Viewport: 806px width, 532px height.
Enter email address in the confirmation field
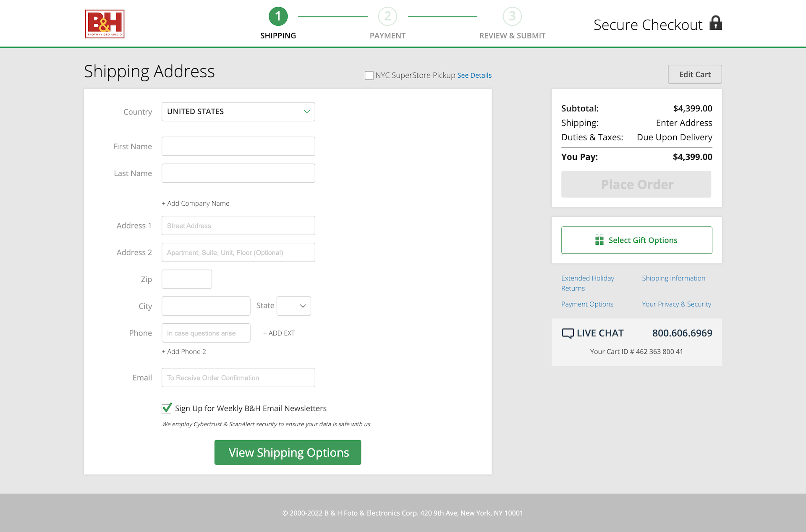238,377
